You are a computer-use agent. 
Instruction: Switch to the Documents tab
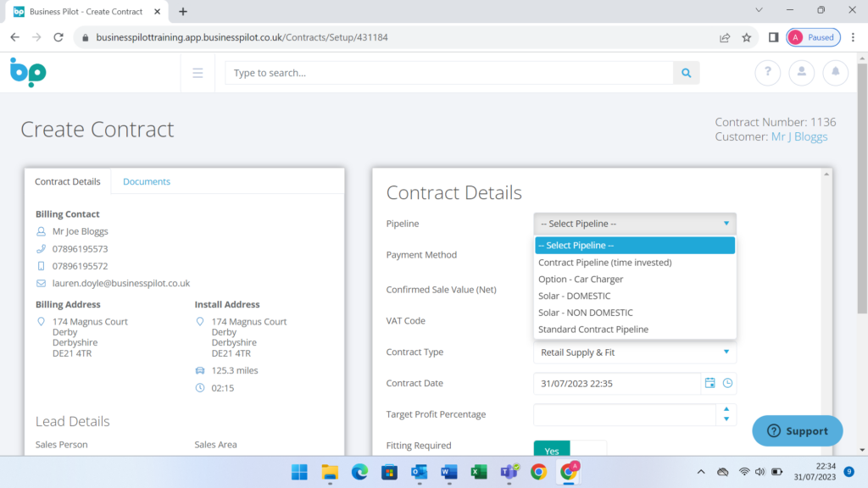tap(147, 181)
